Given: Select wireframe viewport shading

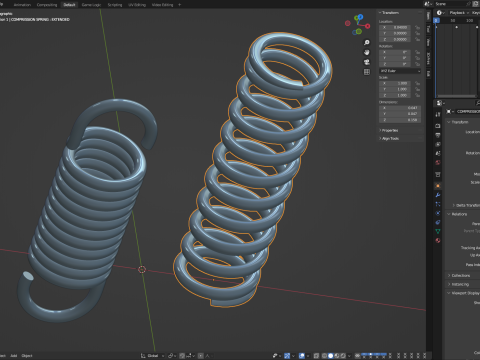Looking at the screenshot, I should click(324, 356).
